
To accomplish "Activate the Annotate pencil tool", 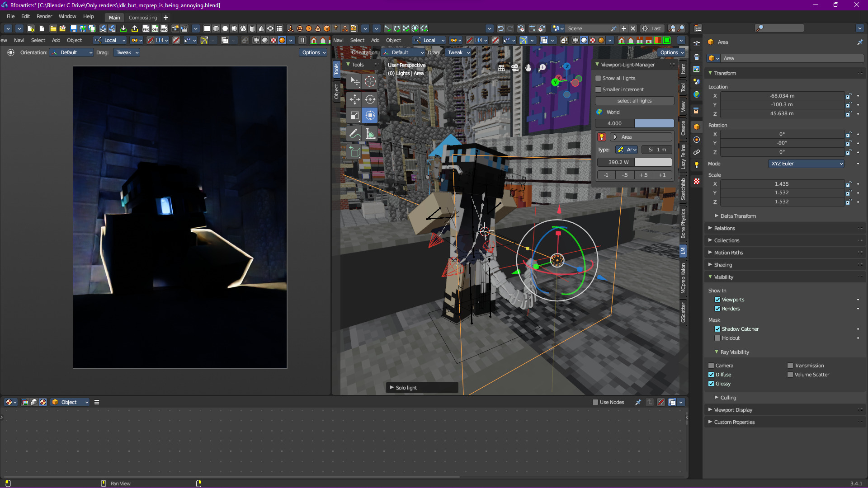I will point(355,133).
